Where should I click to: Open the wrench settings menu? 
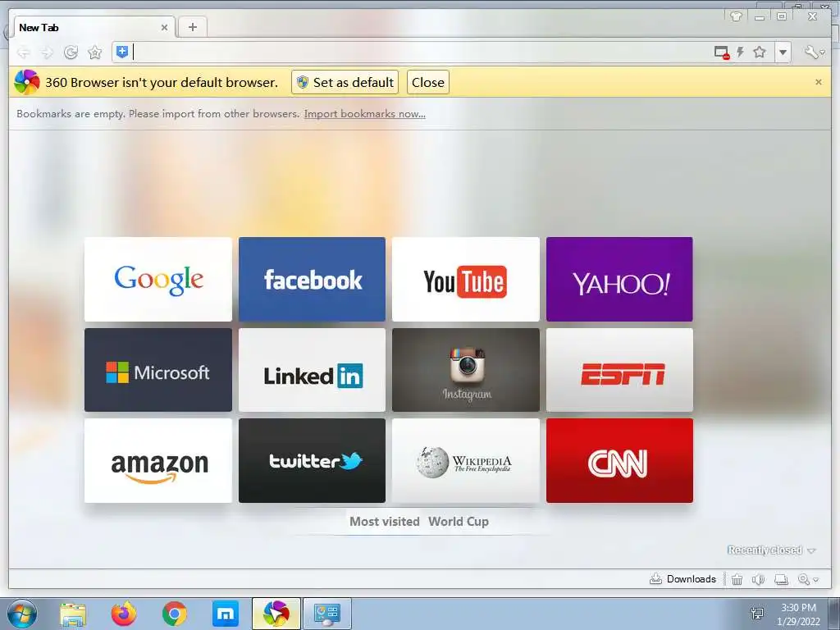coord(814,52)
